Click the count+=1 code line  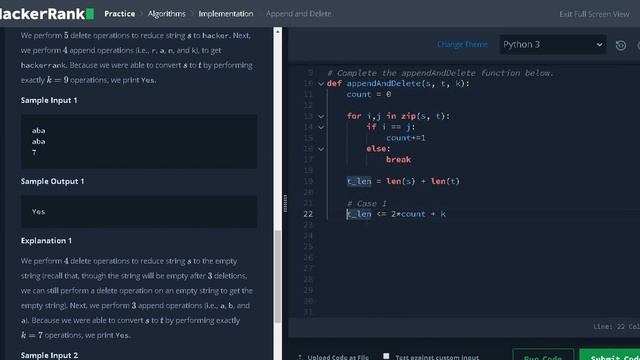(x=406, y=138)
